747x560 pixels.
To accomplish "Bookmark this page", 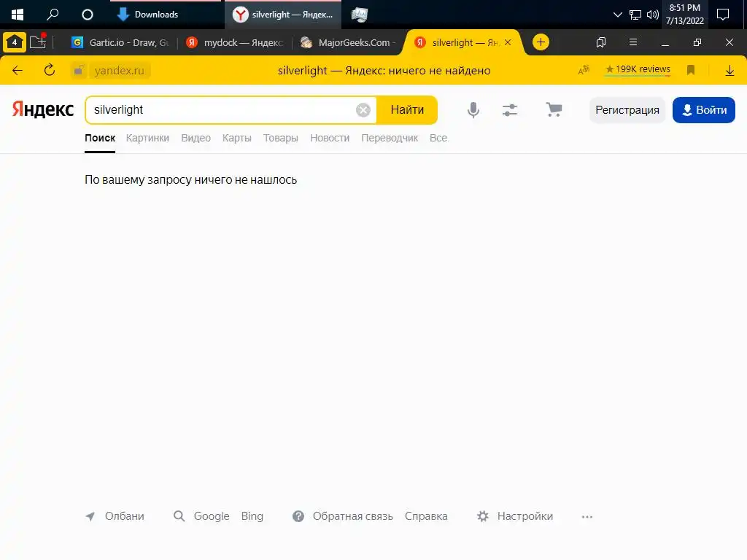I will pos(690,71).
